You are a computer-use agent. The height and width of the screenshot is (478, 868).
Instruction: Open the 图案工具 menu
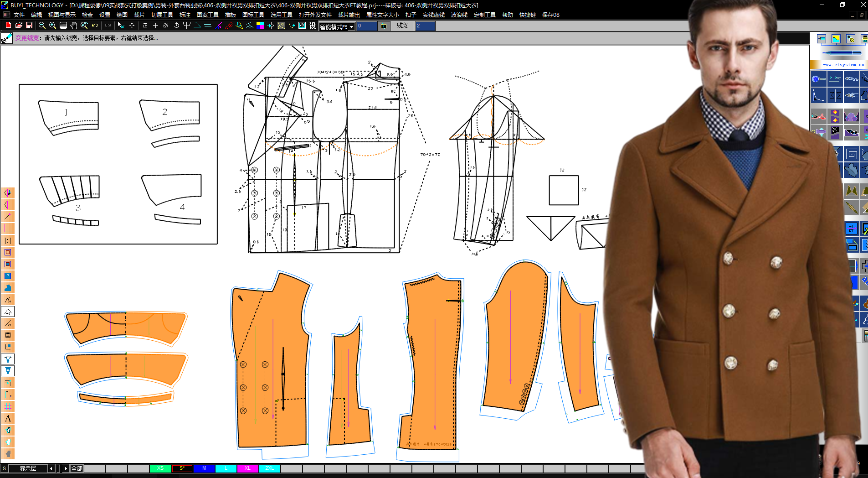(x=208, y=15)
